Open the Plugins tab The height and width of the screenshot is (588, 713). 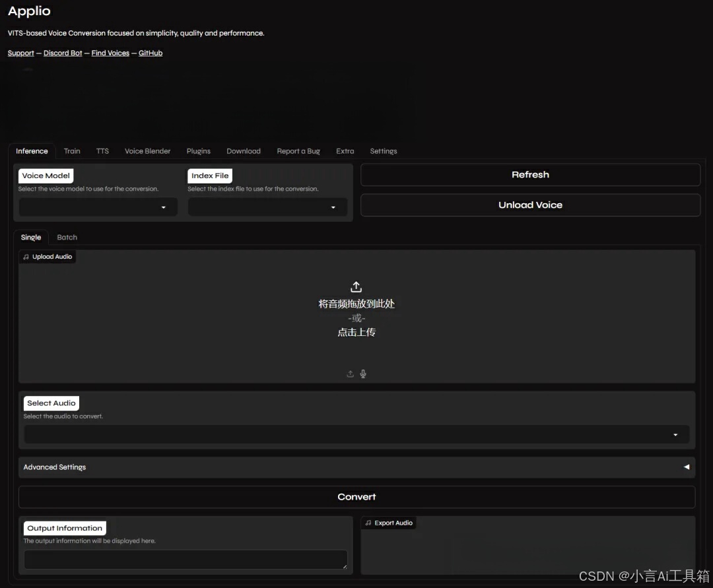pos(198,151)
